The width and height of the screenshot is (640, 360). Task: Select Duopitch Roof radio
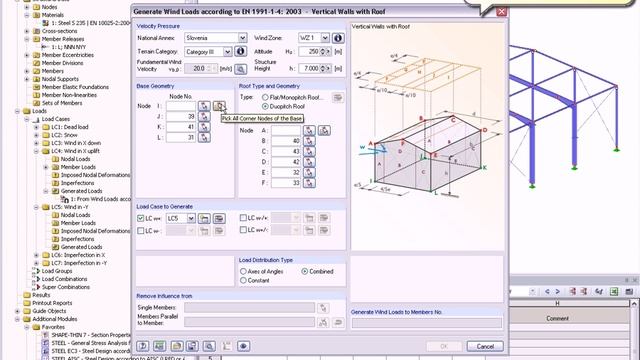click(265, 107)
